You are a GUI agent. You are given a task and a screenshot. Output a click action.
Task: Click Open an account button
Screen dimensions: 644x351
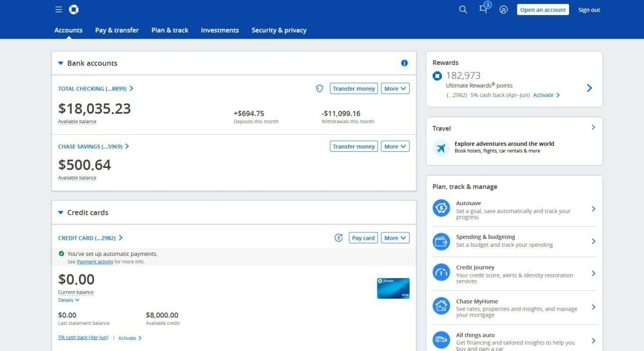(542, 10)
